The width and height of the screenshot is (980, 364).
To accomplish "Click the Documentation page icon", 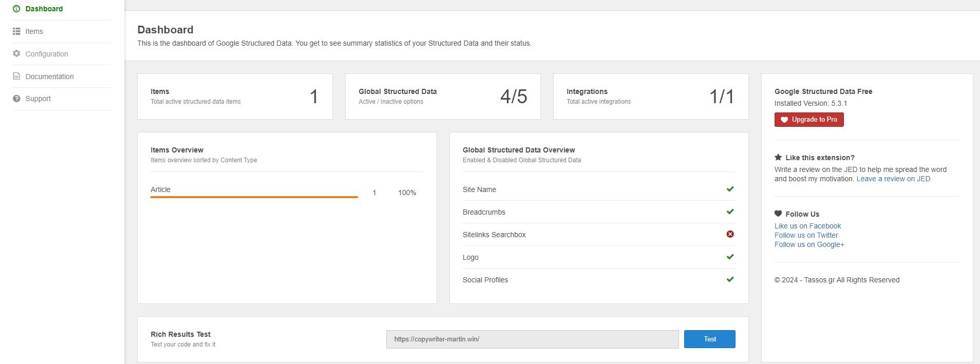I will [16, 76].
